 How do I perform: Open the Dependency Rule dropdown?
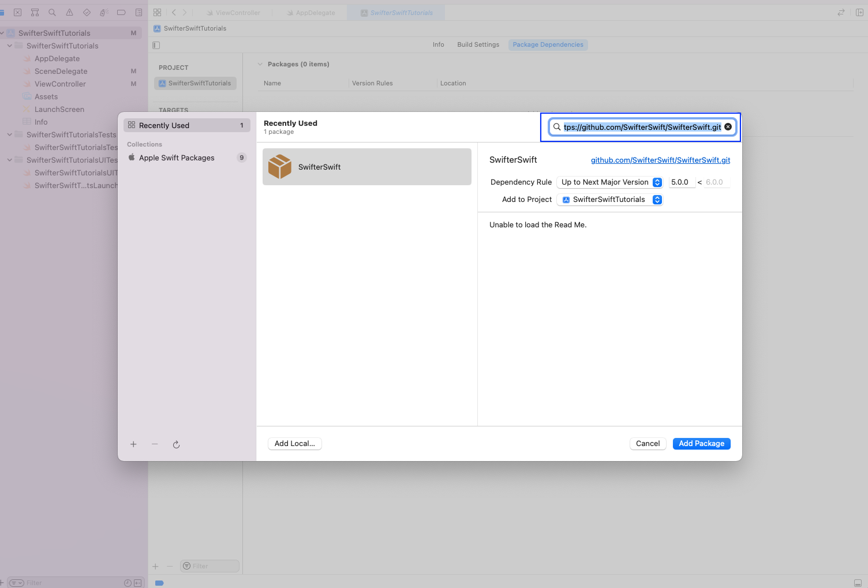pyautogui.click(x=609, y=182)
